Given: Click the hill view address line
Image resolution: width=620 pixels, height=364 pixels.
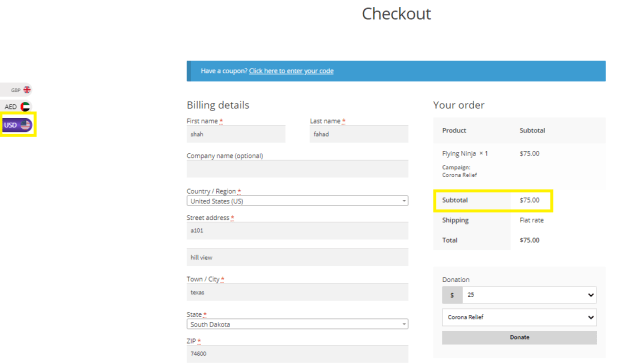Looking at the screenshot, I should [x=297, y=257].
